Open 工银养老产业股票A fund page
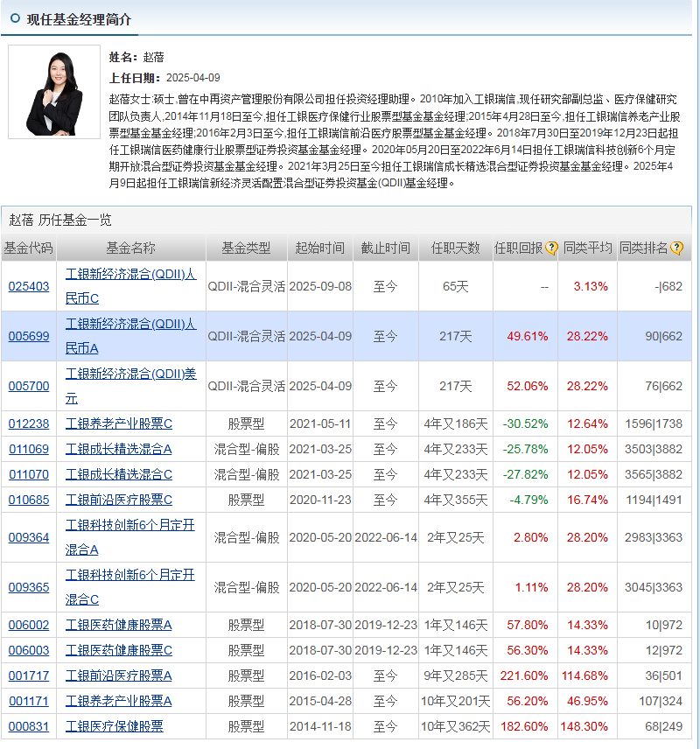 point(118,701)
